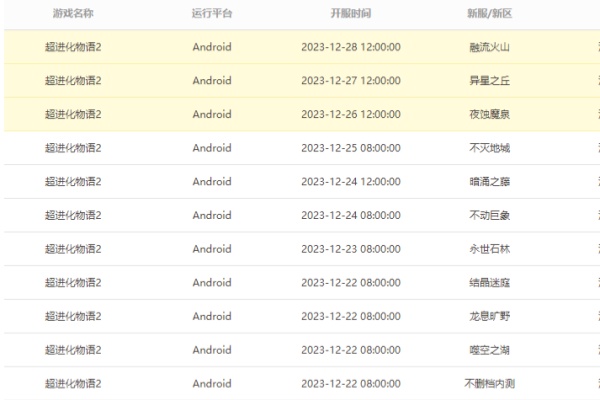Click 超进化物语2 in the 不删档内测 row

73,384
